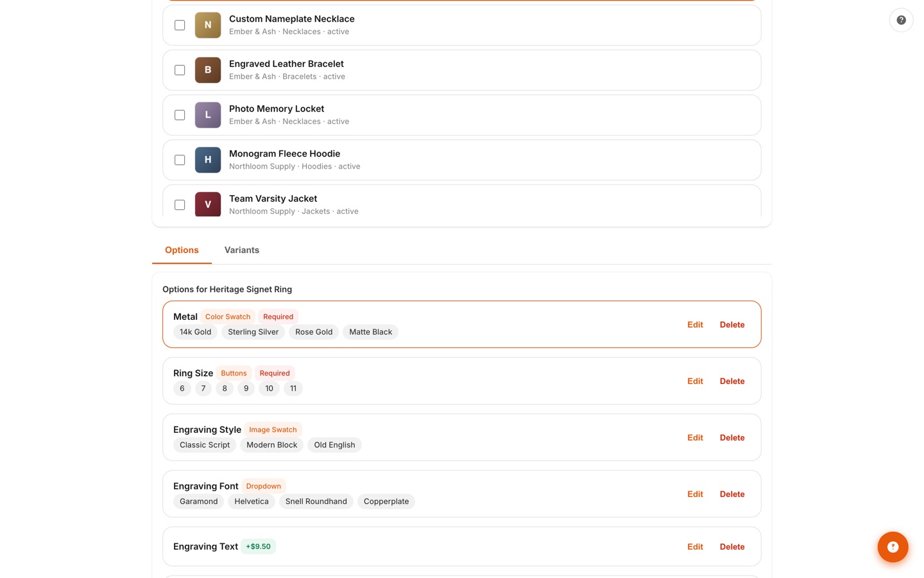Click the Dropdown badge on Engraving Font
This screenshot has height=578, width=924.
(x=264, y=486)
